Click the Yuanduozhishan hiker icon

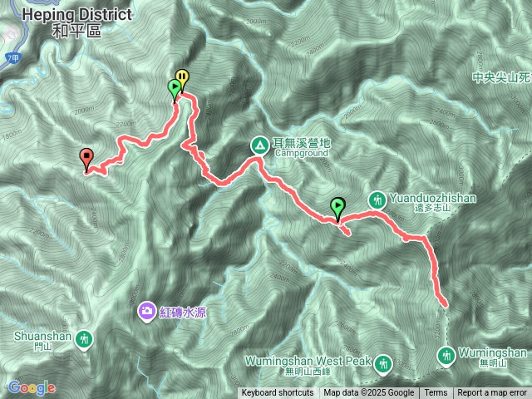pyautogui.click(x=377, y=200)
